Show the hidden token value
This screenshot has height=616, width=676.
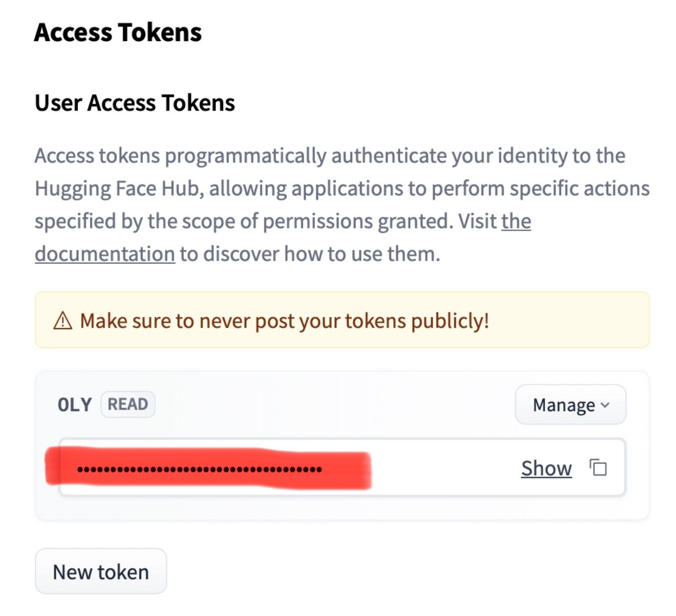click(546, 468)
